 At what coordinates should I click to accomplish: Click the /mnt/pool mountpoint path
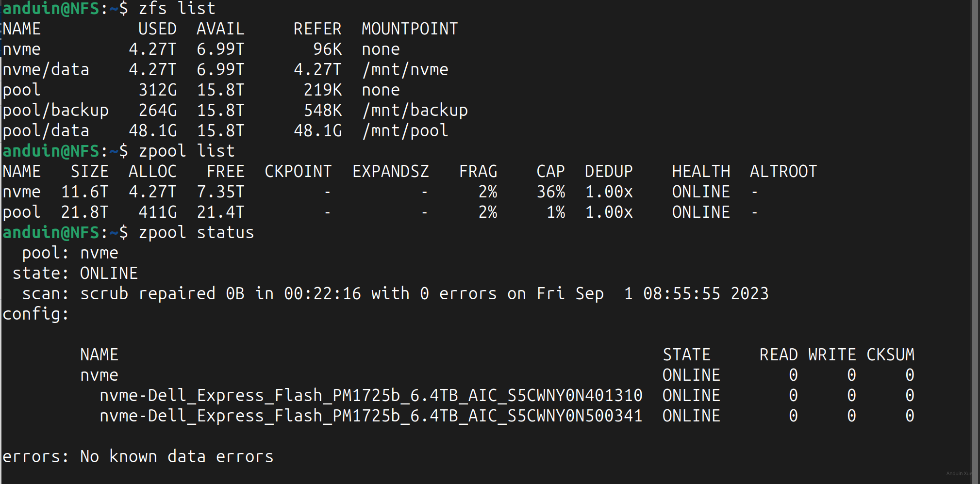point(405,131)
